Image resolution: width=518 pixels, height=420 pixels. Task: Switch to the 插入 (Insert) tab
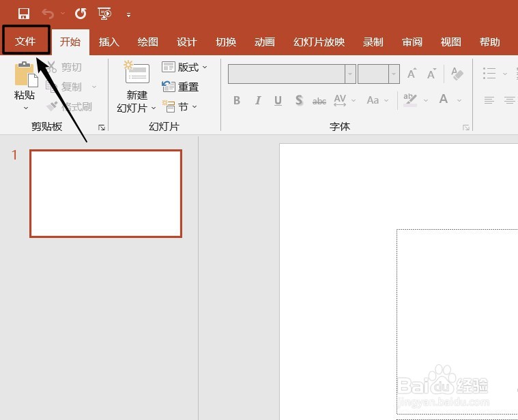pos(109,42)
